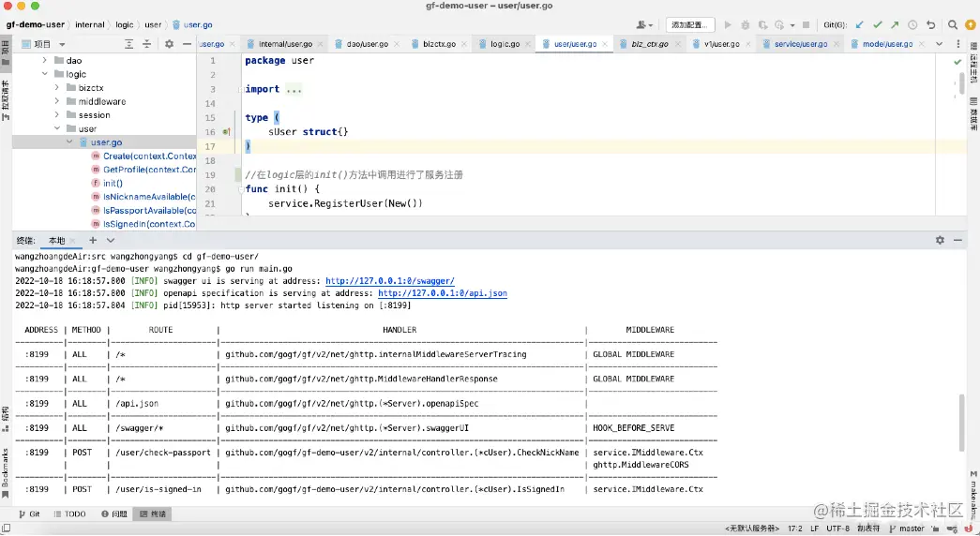Click the orange IDE update icon

(x=971, y=25)
